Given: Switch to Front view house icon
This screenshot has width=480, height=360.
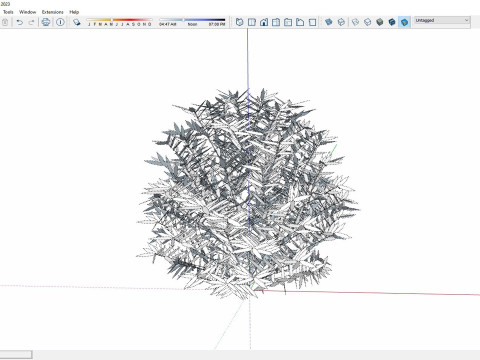Looking at the screenshot, I should click(264, 22).
